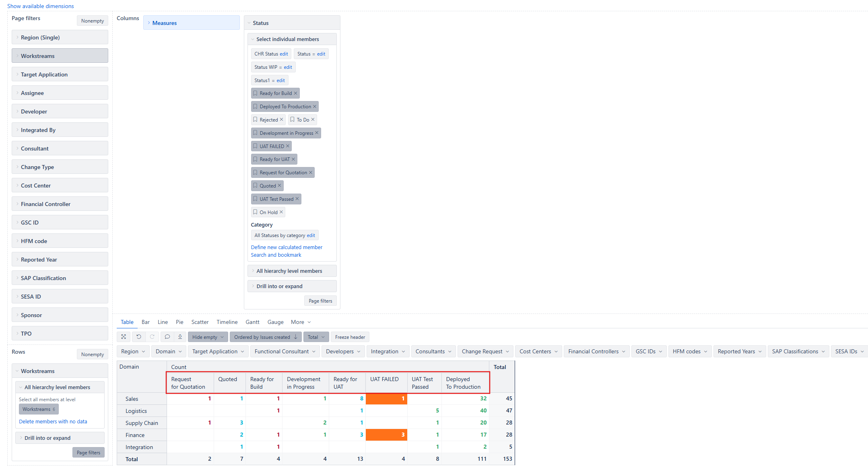Open the Target Application filter dropdown

pyautogui.click(x=218, y=351)
